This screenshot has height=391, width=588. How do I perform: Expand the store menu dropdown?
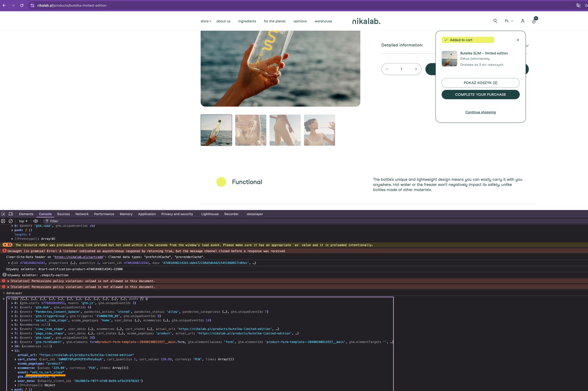(x=206, y=21)
